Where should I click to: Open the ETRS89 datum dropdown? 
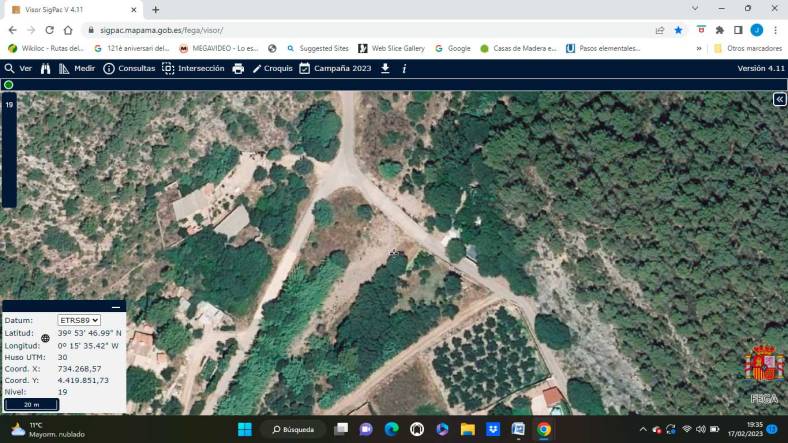[x=79, y=320]
